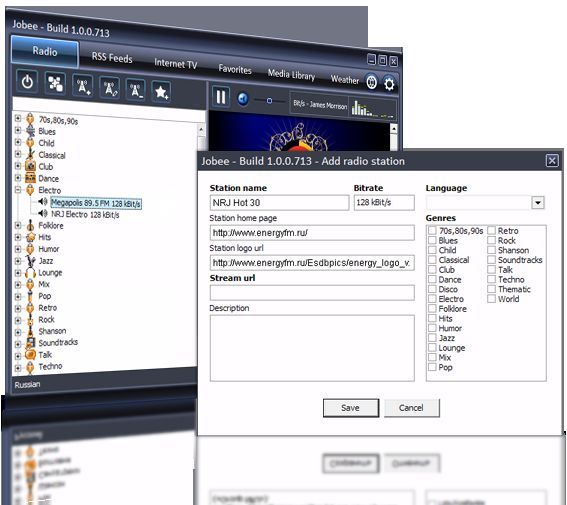
Task: Click the Cancel button
Action: click(412, 408)
